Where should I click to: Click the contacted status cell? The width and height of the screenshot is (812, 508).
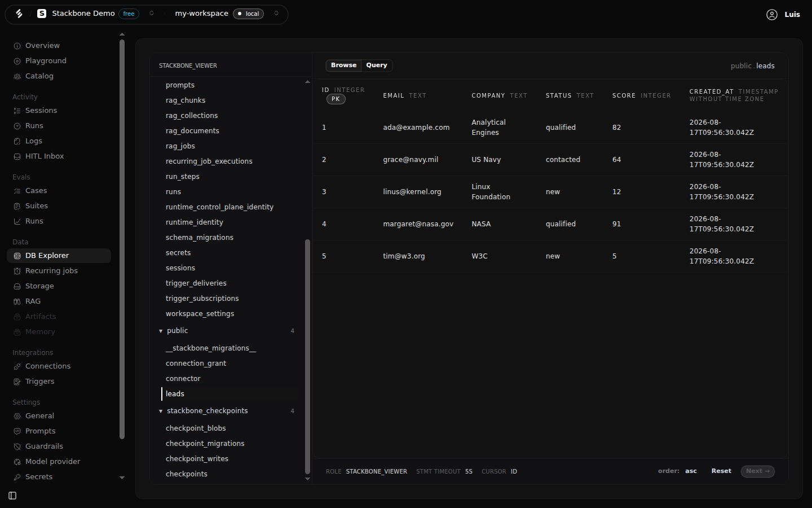coord(563,160)
